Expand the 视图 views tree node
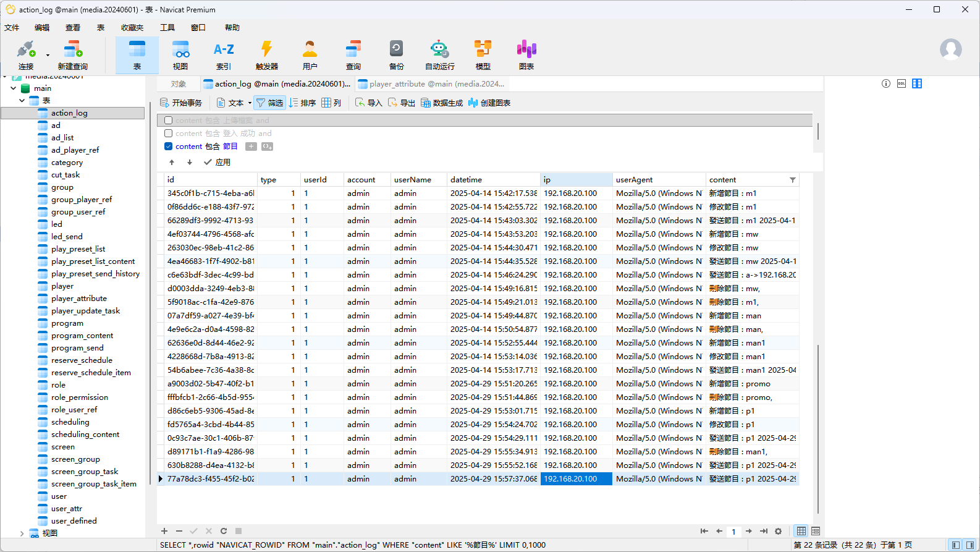This screenshot has width=980, height=552. [x=22, y=533]
